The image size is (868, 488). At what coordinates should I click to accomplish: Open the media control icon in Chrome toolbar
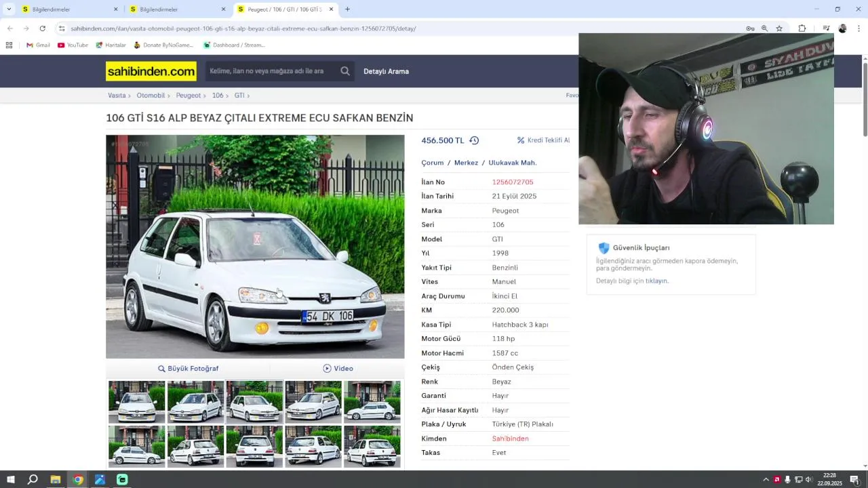[x=826, y=28]
